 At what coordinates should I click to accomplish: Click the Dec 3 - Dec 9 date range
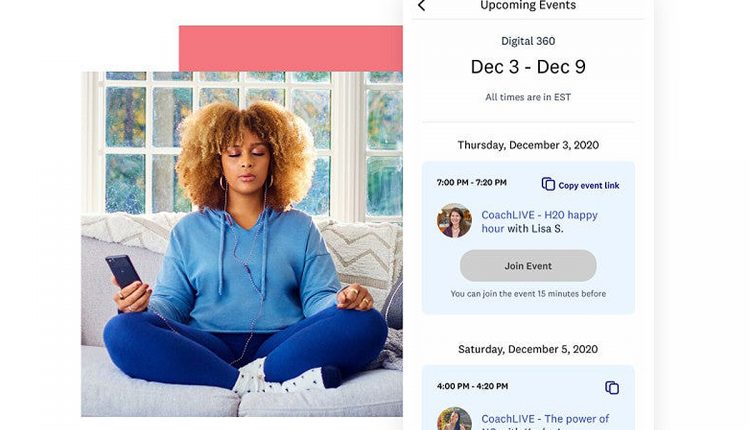[528, 67]
